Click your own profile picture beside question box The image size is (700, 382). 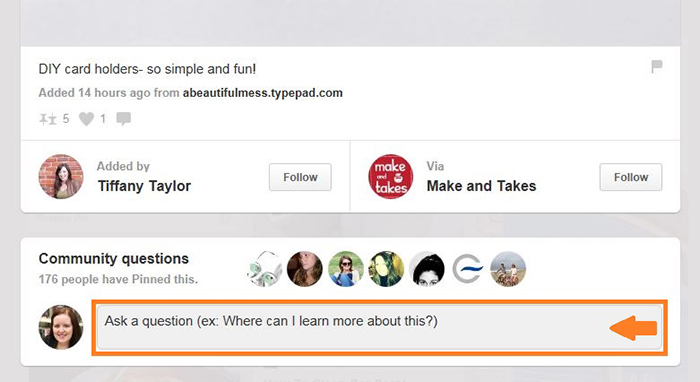pyautogui.click(x=61, y=327)
